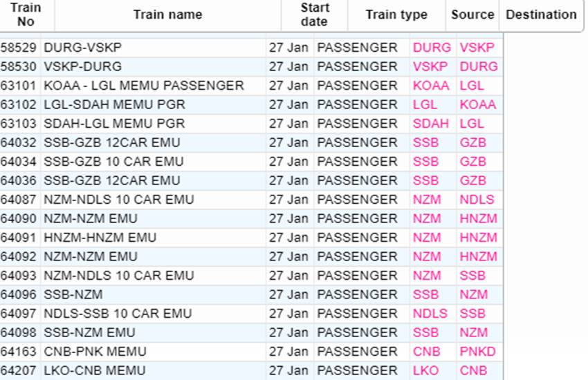This screenshot has height=380, width=588.
Task: Click the Source column header
Action: click(472, 15)
